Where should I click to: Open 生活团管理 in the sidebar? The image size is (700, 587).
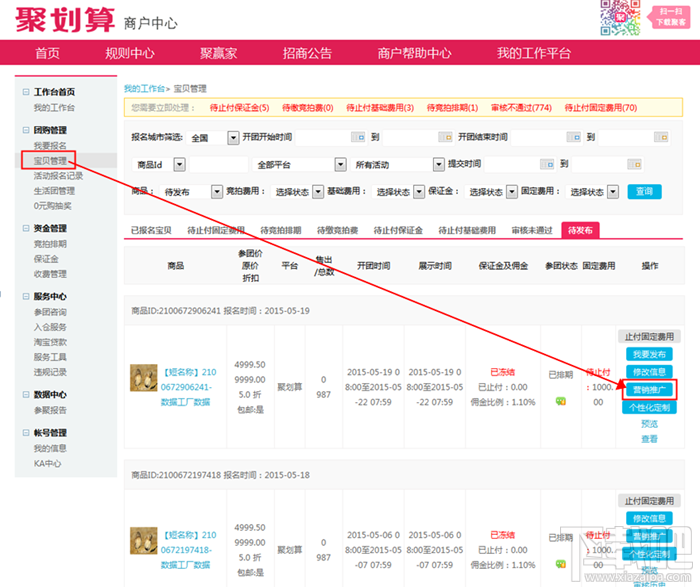tap(54, 191)
